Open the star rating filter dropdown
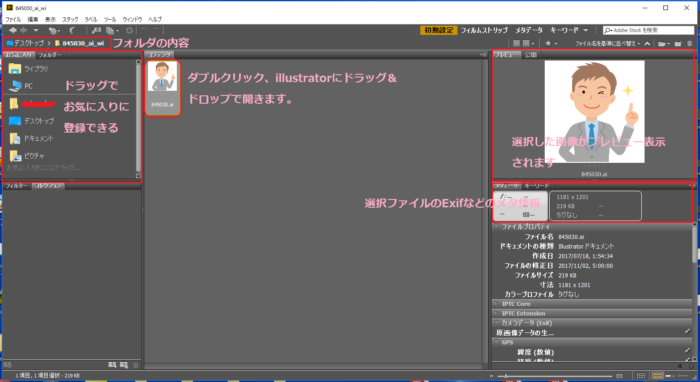 point(551,43)
